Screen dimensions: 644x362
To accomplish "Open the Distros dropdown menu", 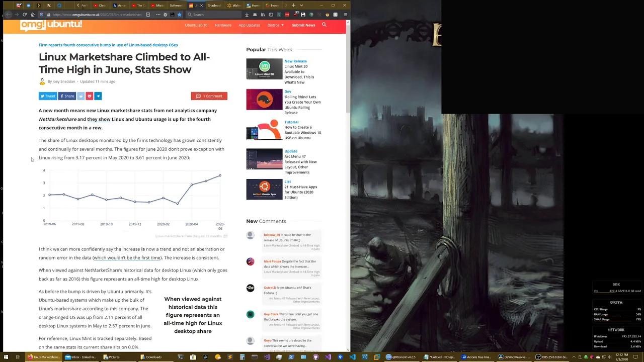I will coord(276,25).
